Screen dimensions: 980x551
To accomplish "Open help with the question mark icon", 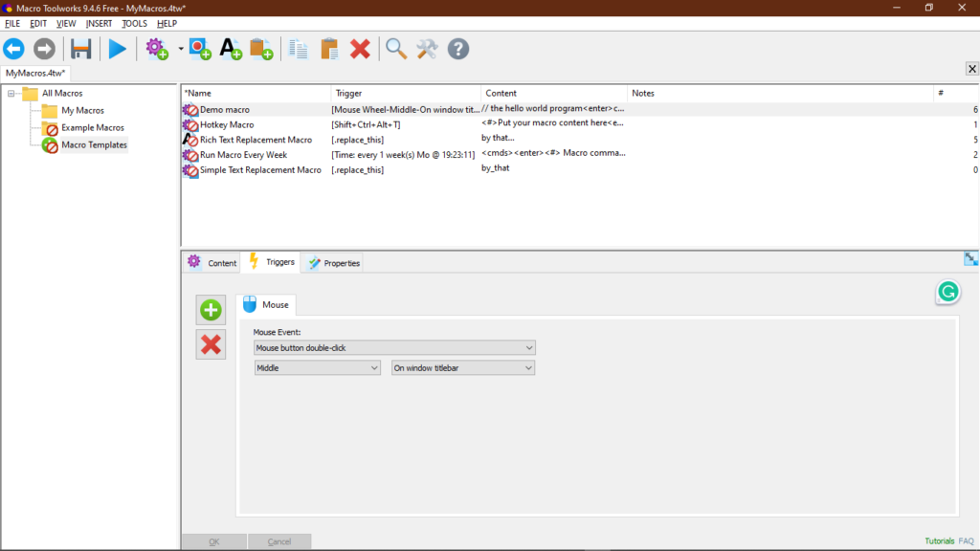I will click(x=457, y=49).
